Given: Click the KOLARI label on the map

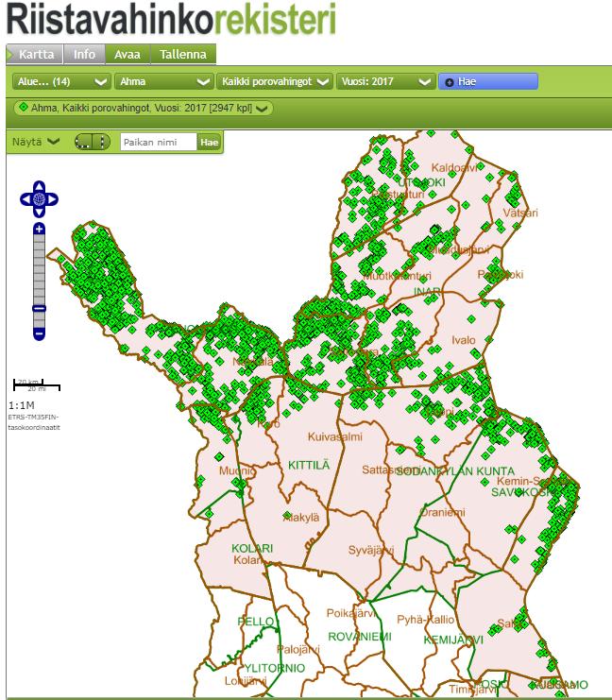Looking at the screenshot, I should point(252,548).
